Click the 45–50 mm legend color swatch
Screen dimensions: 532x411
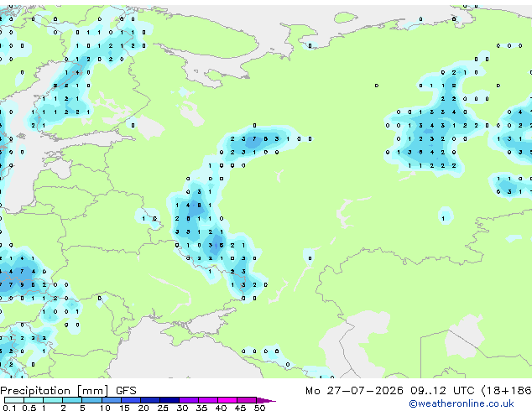point(247,400)
